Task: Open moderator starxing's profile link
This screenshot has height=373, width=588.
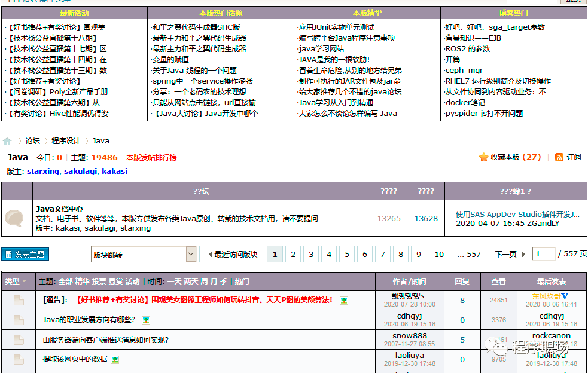Action: pyautogui.click(x=43, y=172)
